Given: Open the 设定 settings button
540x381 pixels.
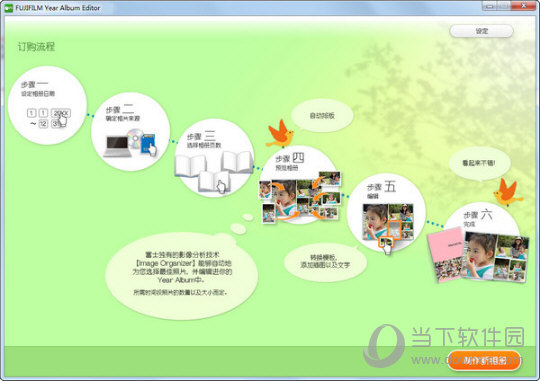Looking at the screenshot, I should 481,31.
